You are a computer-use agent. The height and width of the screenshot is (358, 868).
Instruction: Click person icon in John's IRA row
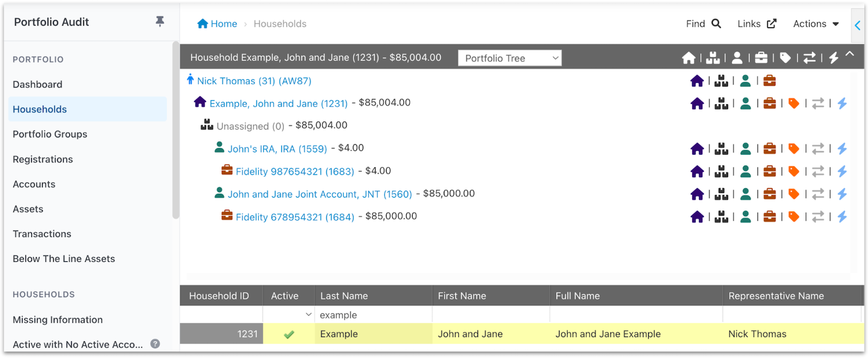pyautogui.click(x=746, y=149)
